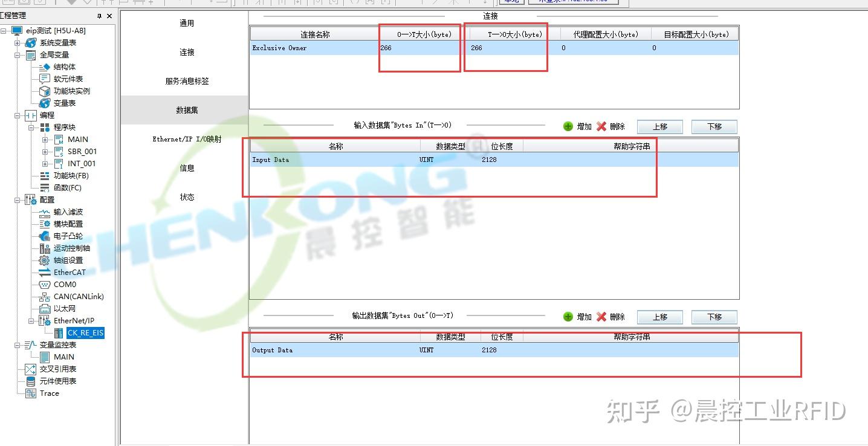Click the 交叉引用表 shuffle icon
868x446 pixels.
(31, 369)
